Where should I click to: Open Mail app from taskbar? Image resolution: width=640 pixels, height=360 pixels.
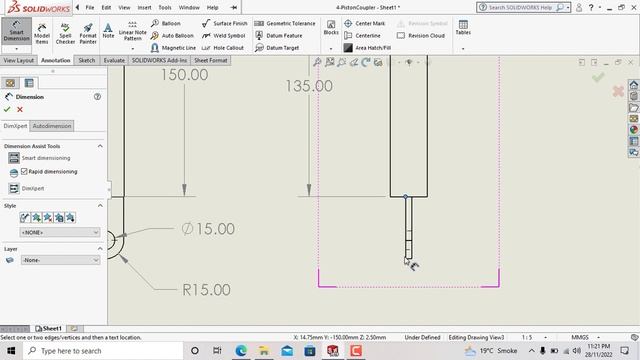click(x=287, y=351)
